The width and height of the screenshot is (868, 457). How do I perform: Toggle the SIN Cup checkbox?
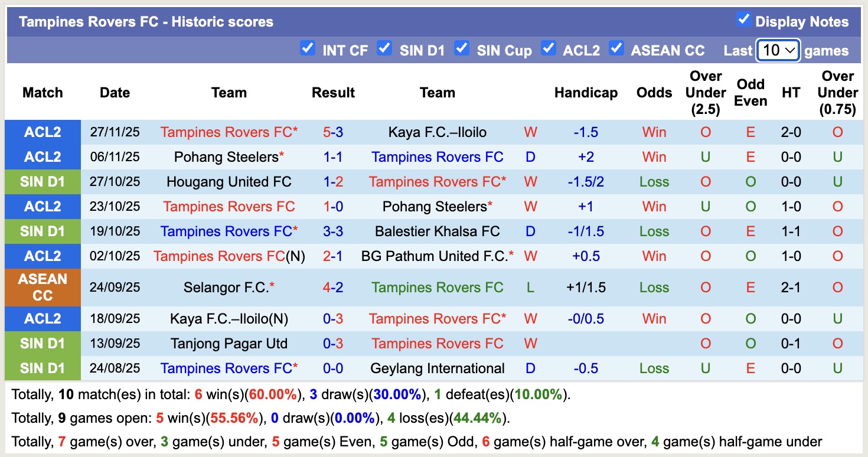click(462, 48)
